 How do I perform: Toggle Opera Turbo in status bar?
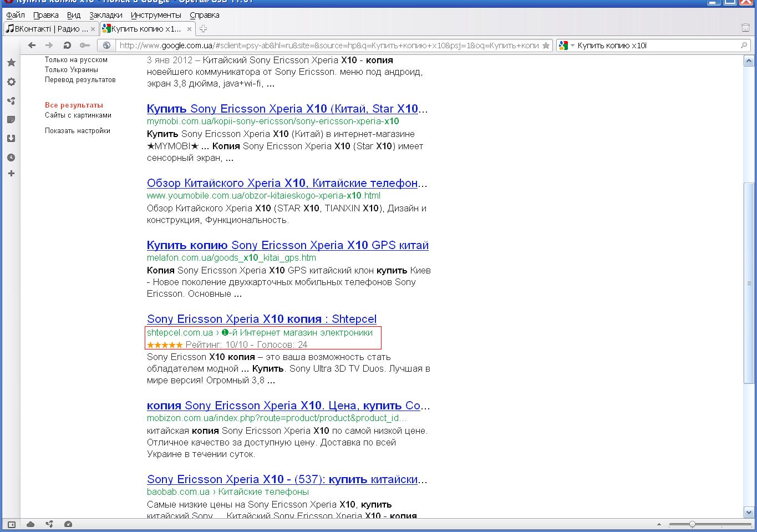[68, 524]
